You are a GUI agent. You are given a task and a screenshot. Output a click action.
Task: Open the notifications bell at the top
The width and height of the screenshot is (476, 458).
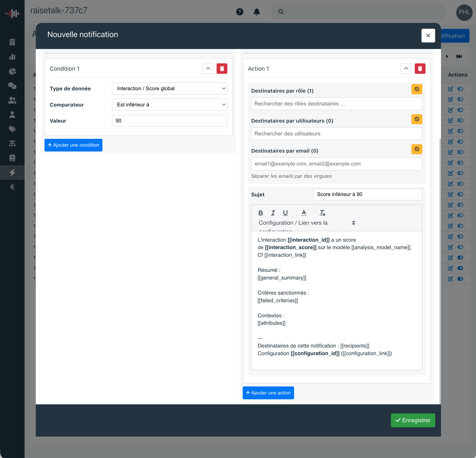click(x=257, y=12)
